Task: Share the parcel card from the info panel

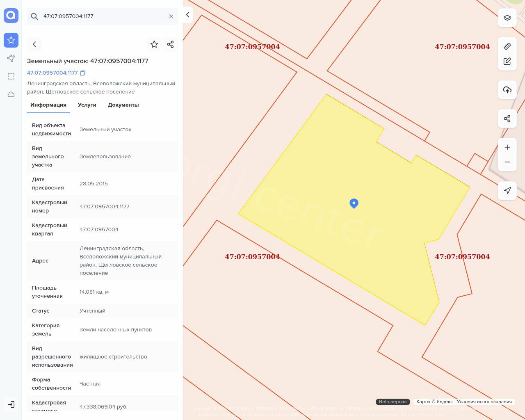Action: tap(171, 44)
